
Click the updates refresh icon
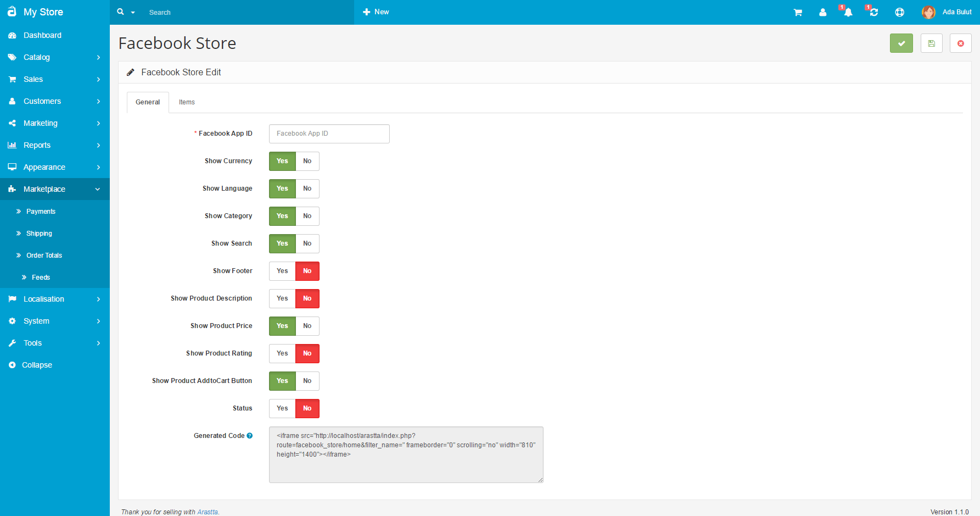pyautogui.click(x=873, y=12)
